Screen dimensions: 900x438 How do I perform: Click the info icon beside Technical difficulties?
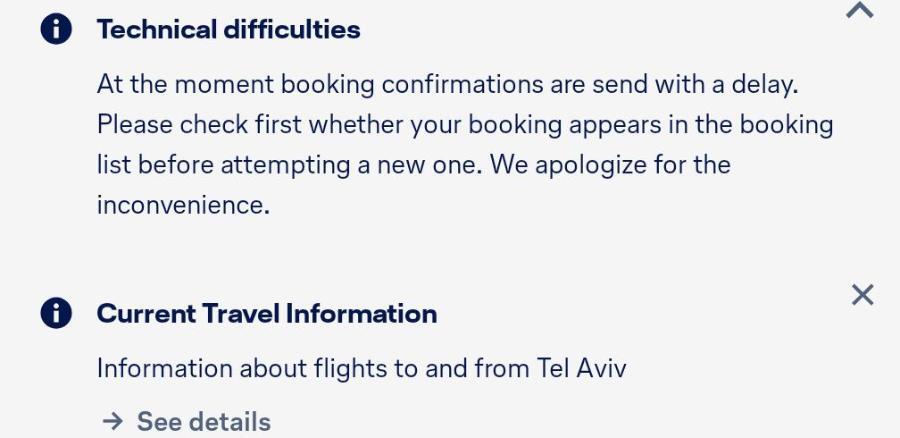[x=56, y=29]
